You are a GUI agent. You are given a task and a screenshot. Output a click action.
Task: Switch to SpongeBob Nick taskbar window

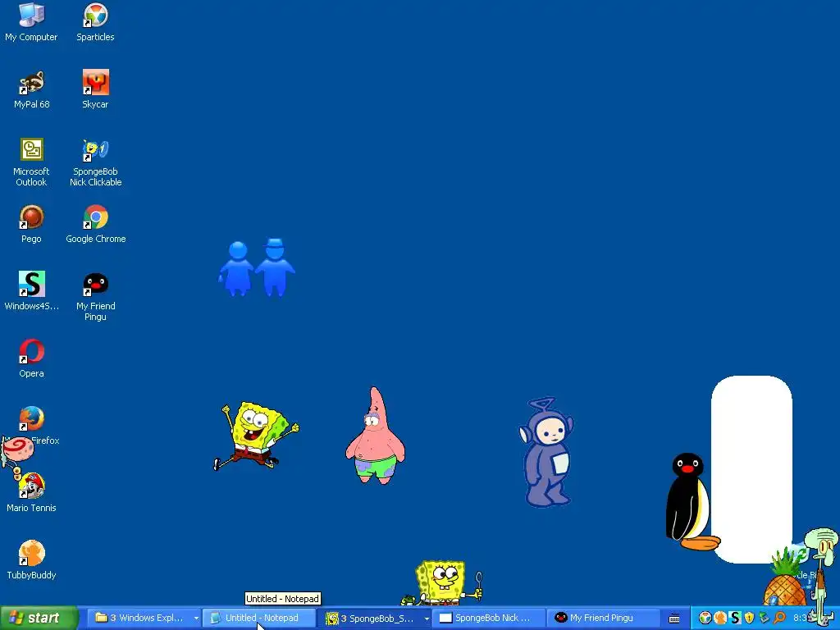[x=489, y=619]
